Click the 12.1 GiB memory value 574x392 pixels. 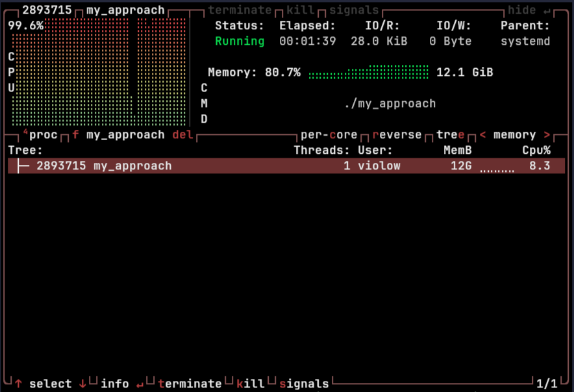pos(464,72)
